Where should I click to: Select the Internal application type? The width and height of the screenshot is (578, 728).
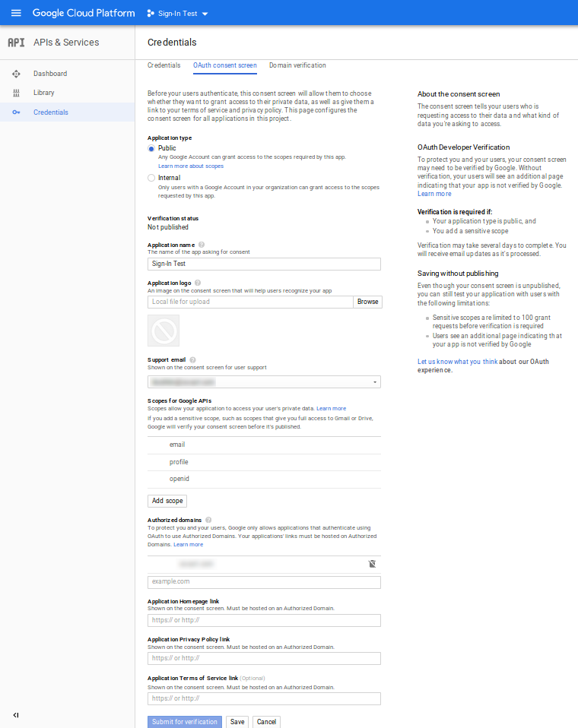[x=151, y=178]
